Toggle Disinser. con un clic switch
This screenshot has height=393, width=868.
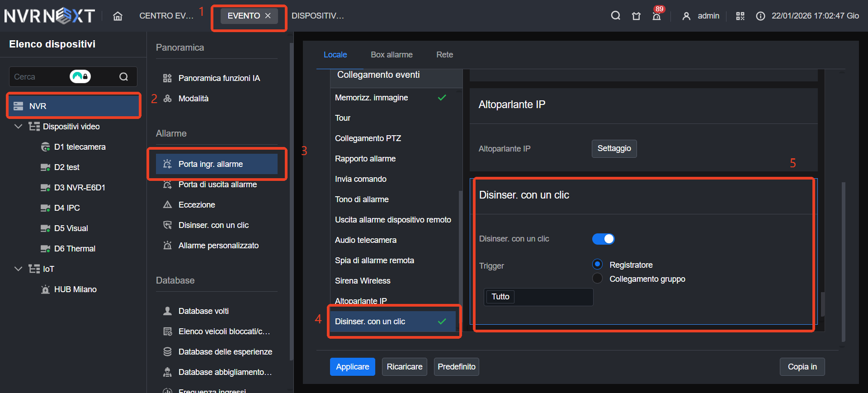pos(604,239)
